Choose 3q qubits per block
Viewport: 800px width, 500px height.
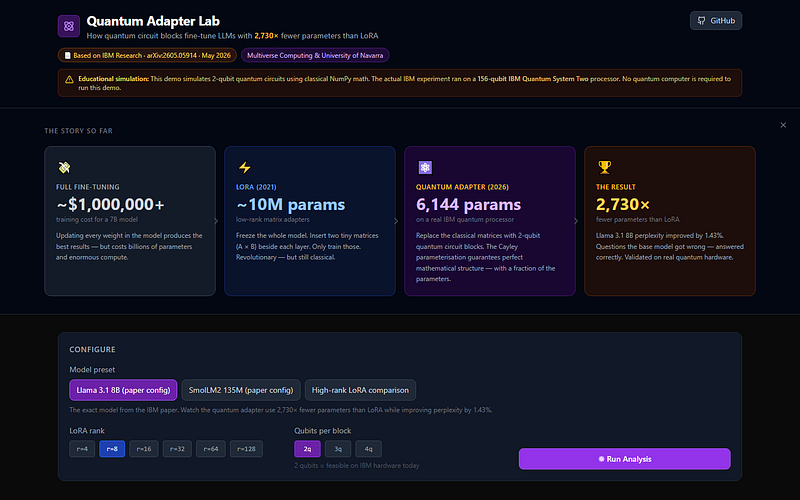pos(338,449)
